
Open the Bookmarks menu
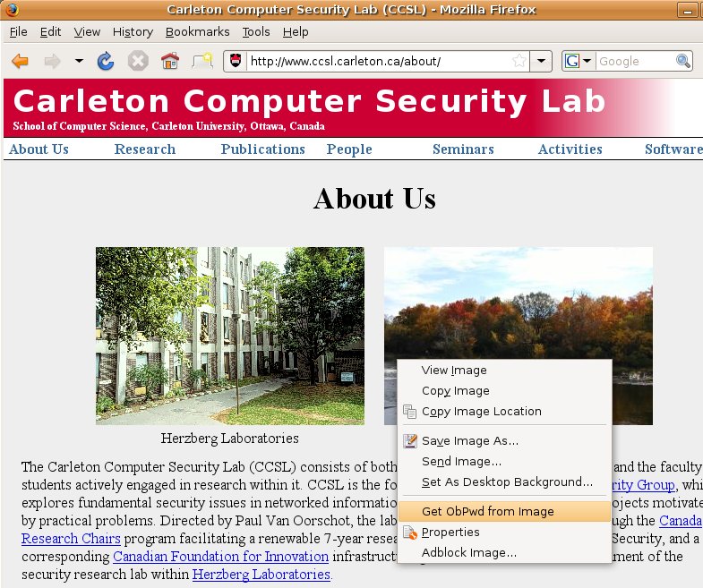tap(197, 32)
